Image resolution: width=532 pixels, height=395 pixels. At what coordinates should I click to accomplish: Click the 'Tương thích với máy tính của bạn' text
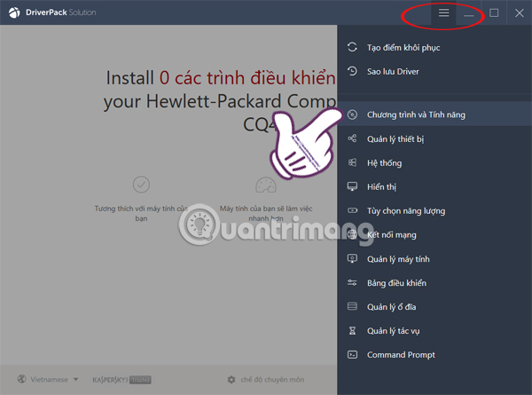click(x=141, y=213)
